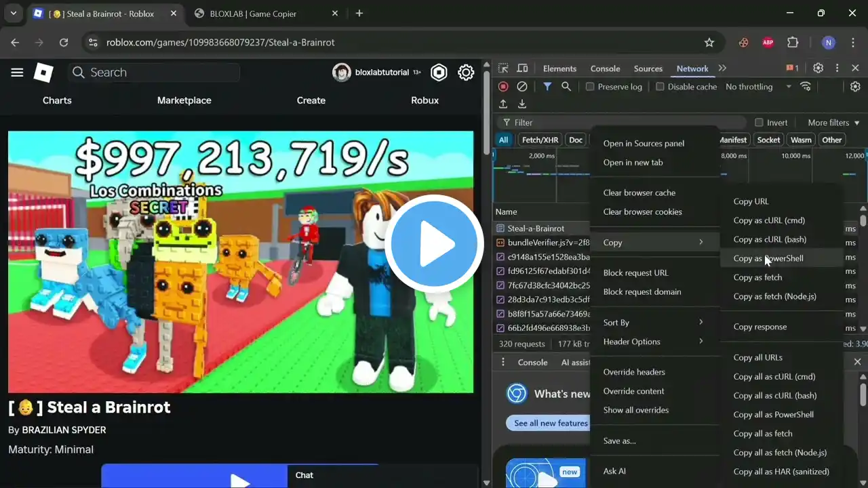Choose Copy as cURL (bash)
The width and height of the screenshot is (868, 488).
click(781, 239)
